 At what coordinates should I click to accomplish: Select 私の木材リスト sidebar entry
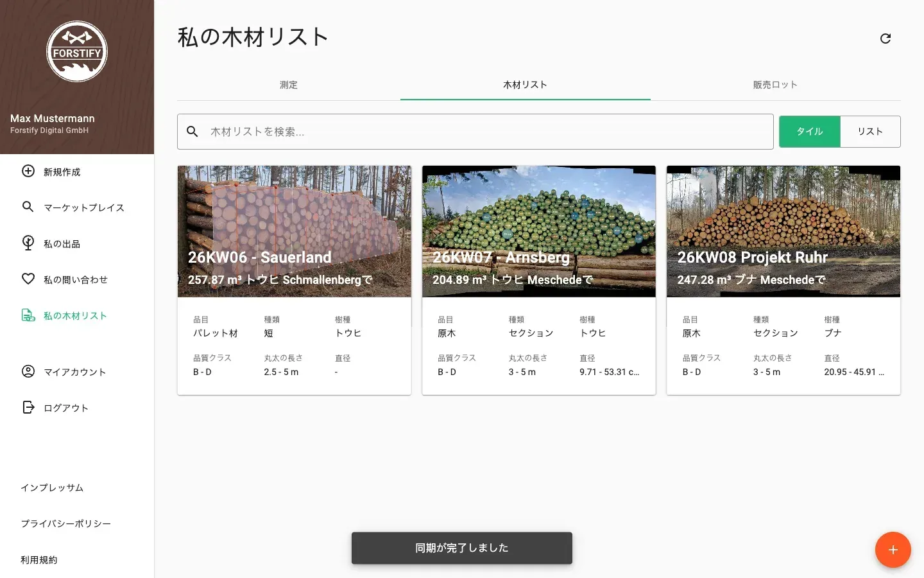(x=77, y=315)
